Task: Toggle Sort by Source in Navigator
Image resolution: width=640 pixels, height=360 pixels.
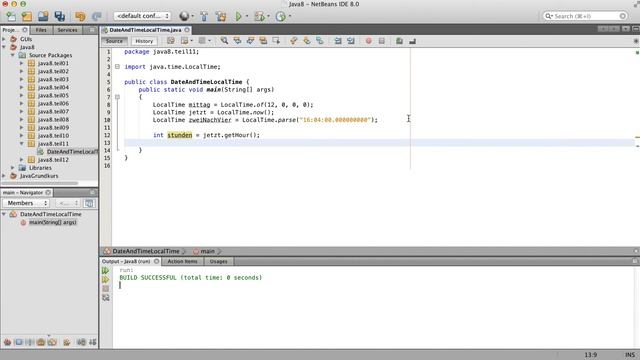Action: pyautogui.click(x=93, y=342)
